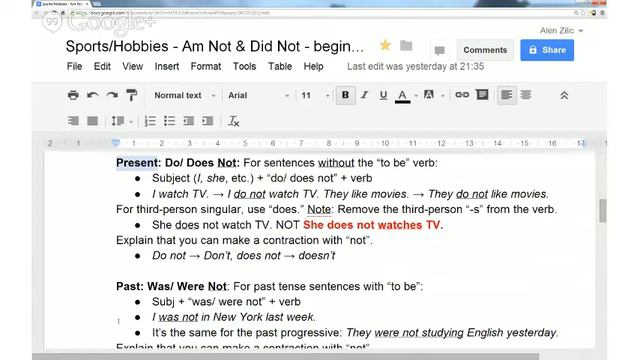Select the Paint format roller icon
The image size is (640, 360).
pyautogui.click(x=131, y=95)
